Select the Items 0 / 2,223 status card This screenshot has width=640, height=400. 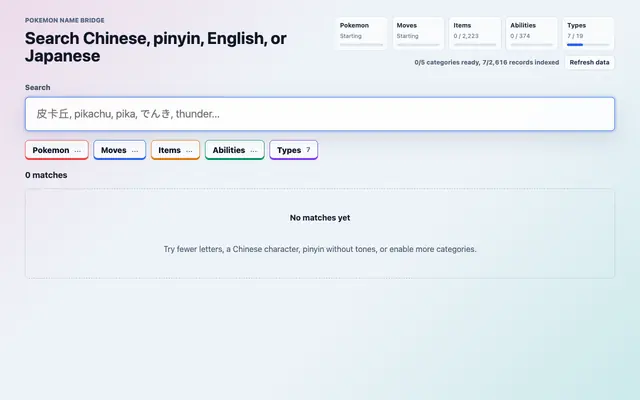[x=475, y=33]
